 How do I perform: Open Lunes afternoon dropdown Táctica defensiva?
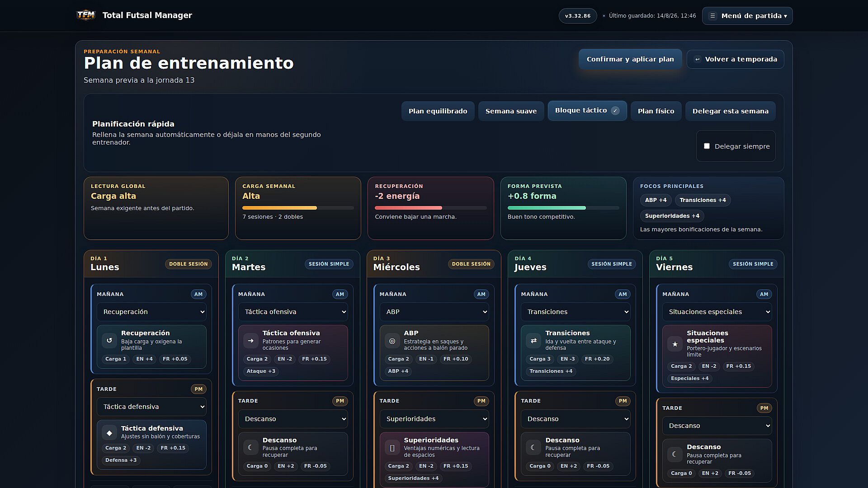click(151, 407)
